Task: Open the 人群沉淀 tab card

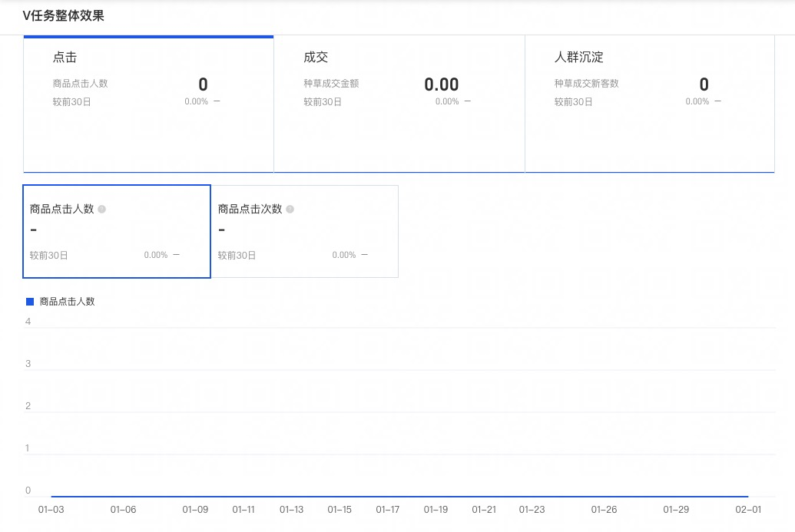Action: [650, 104]
